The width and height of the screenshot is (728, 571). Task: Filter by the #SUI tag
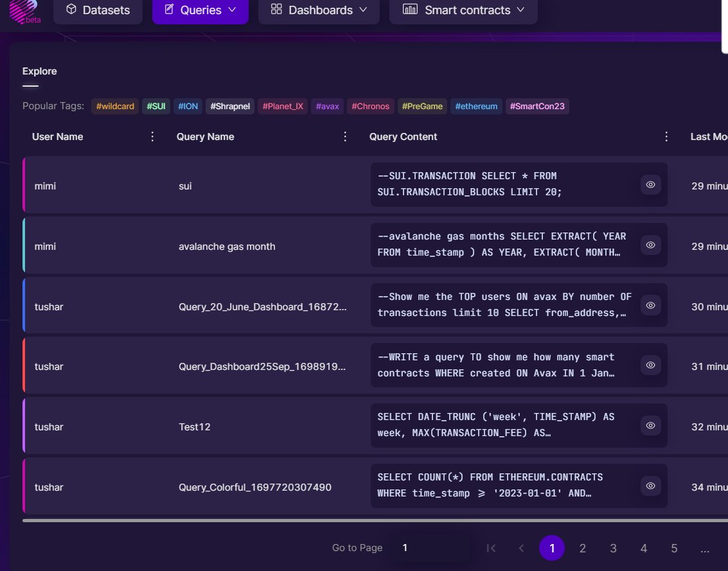156,107
